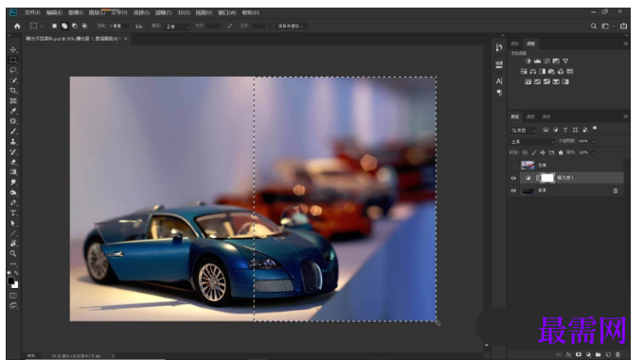
Task: Select the Quick Selection tool
Action: pyautogui.click(x=13, y=81)
